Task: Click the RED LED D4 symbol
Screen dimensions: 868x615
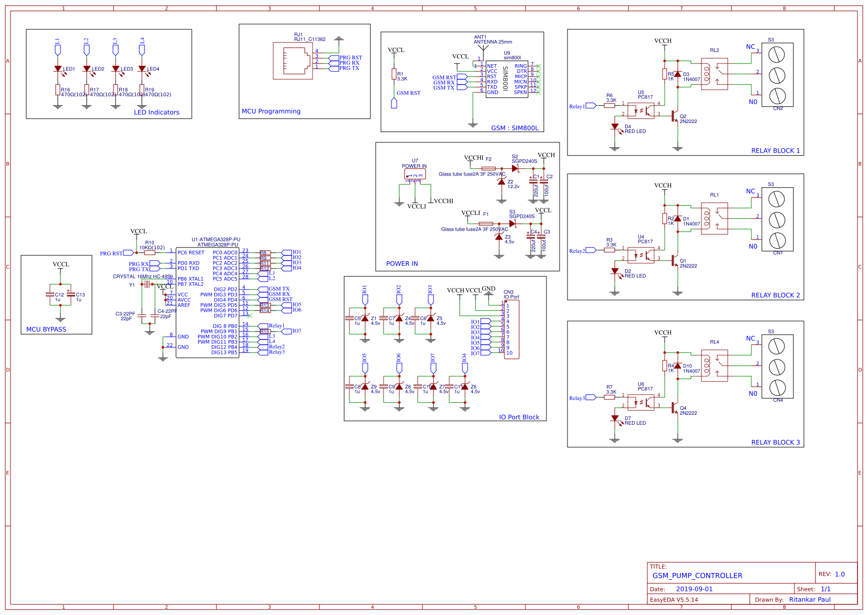Action: [615, 128]
